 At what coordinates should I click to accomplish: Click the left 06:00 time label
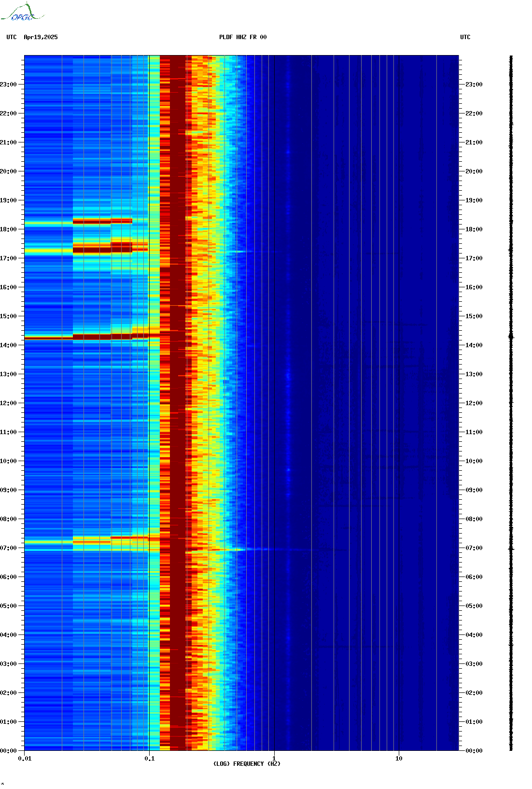coord(8,577)
